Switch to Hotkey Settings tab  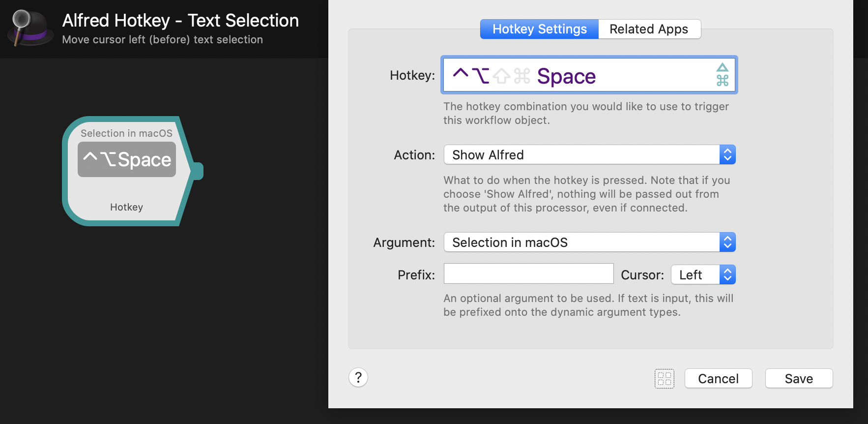(x=539, y=29)
